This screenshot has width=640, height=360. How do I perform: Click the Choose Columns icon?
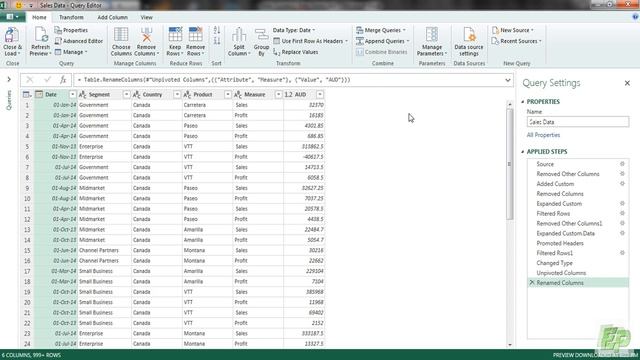121,35
